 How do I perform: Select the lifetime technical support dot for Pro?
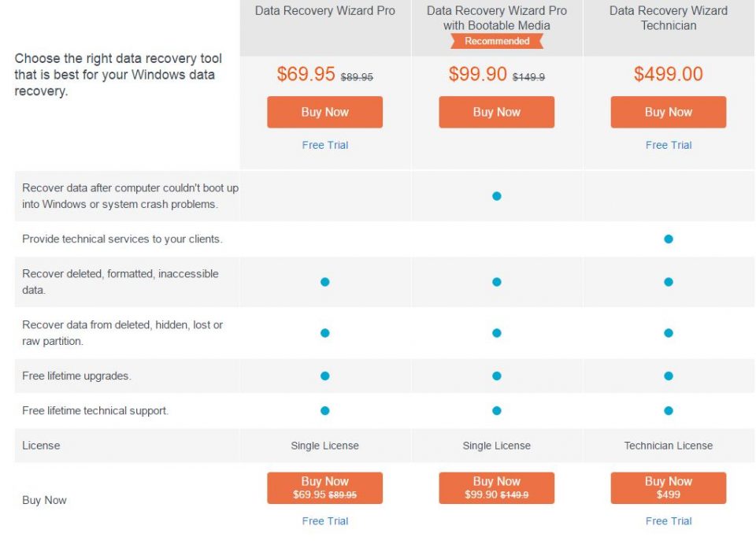(324, 409)
